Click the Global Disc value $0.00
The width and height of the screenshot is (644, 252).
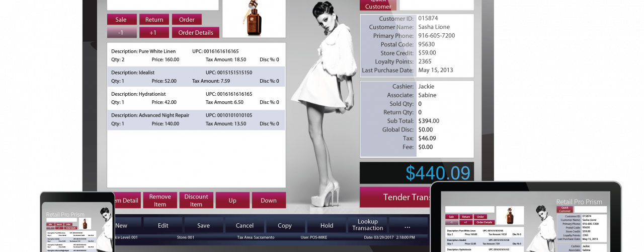point(426,130)
